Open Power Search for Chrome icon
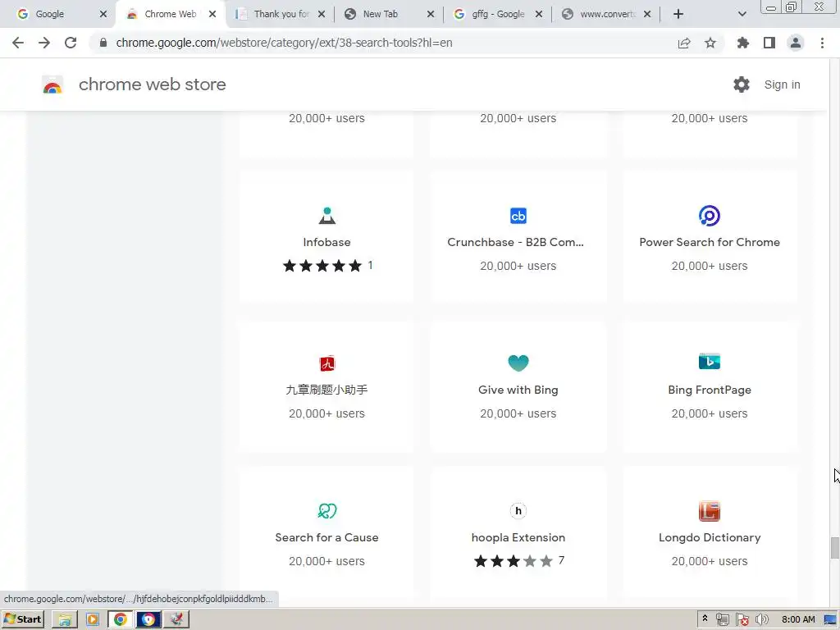The height and width of the screenshot is (630, 840). coord(710,216)
